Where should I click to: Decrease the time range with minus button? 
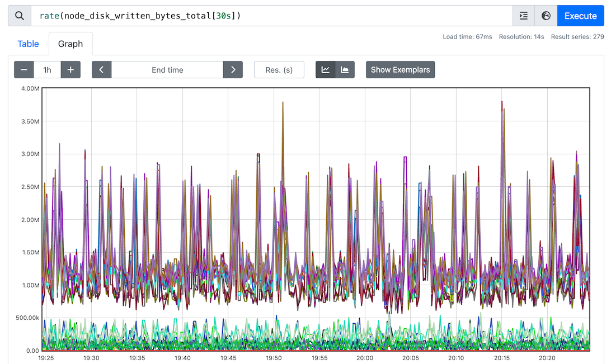24,70
